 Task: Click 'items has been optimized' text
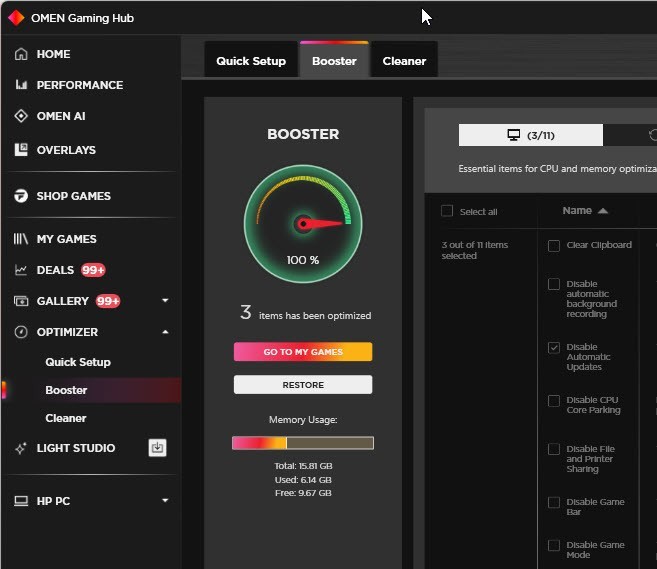click(x=315, y=316)
